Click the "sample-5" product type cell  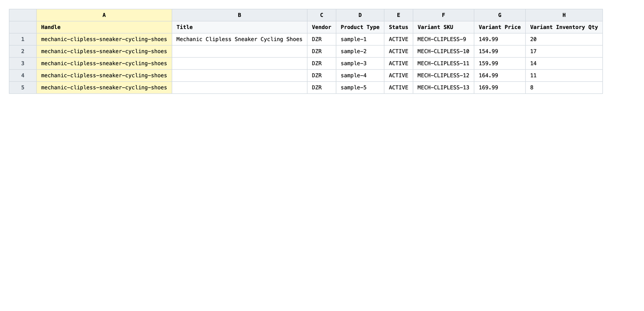360,88
